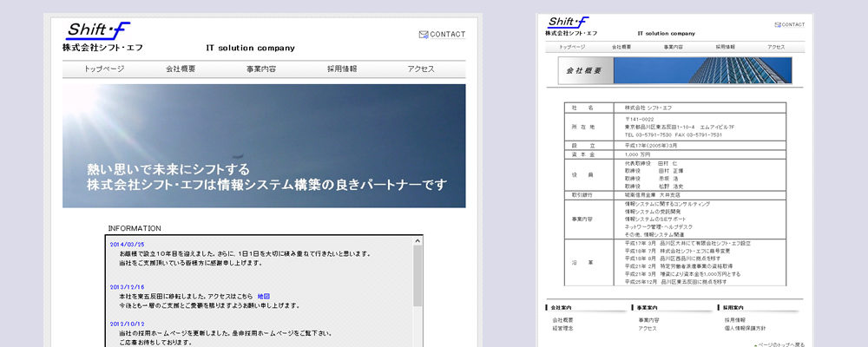Click ページのトップへ戻る at the page bottom
This screenshot has height=347, width=868.
click(x=781, y=344)
